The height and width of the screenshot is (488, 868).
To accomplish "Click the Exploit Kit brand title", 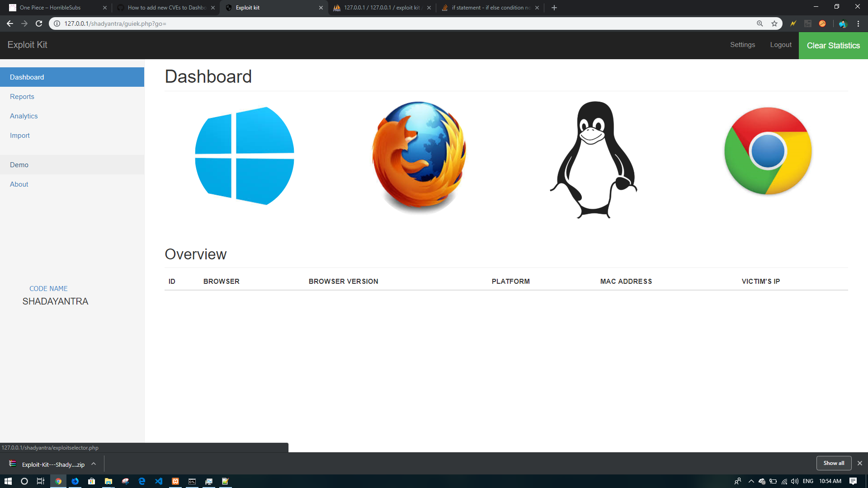I will point(27,45).
